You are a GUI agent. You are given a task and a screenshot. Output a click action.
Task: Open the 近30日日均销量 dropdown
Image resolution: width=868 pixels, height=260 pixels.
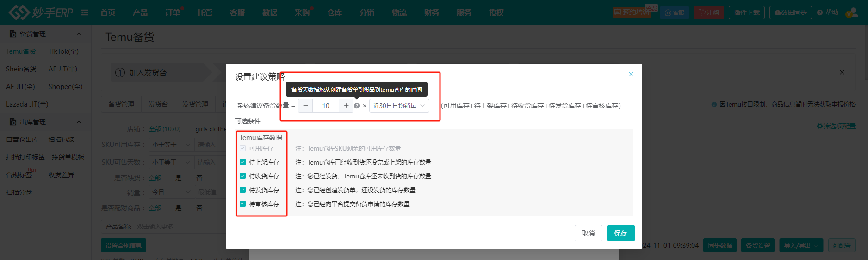click(398, 106)
